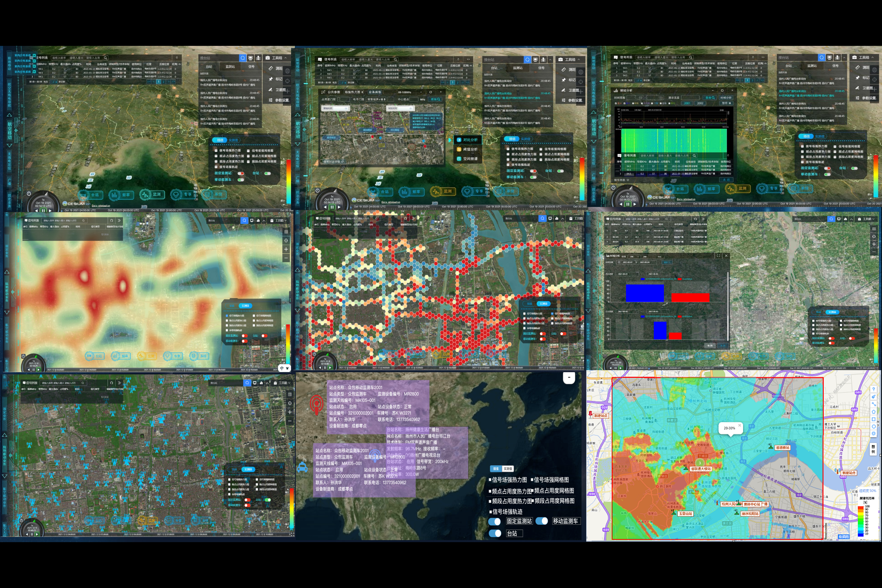Open 背景噪声 dropdown in 公共参数 window

[x=376, y=99]
